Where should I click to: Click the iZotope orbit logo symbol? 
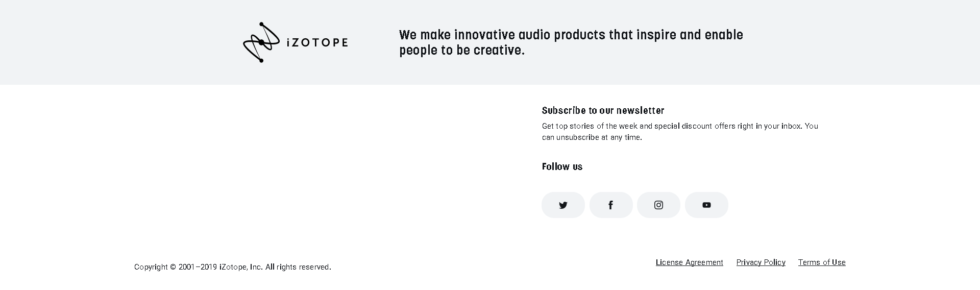[x=261, y=42]
